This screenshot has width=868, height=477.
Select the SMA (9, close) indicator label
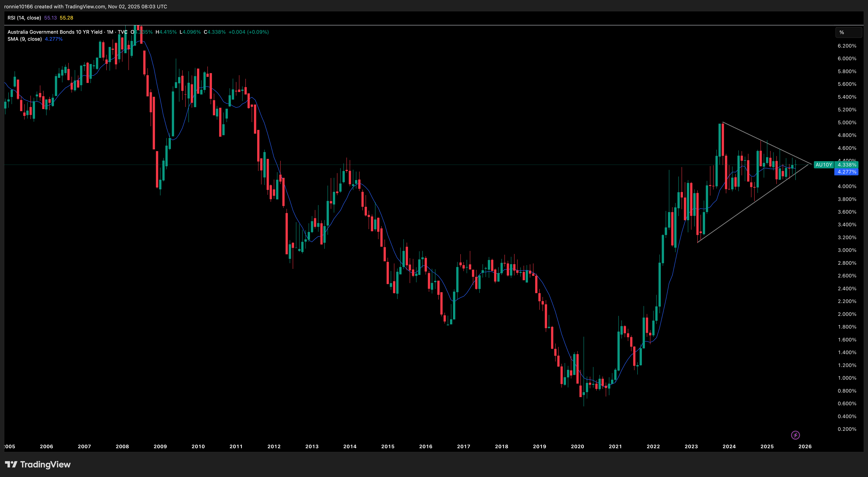[x=25, y=39]
